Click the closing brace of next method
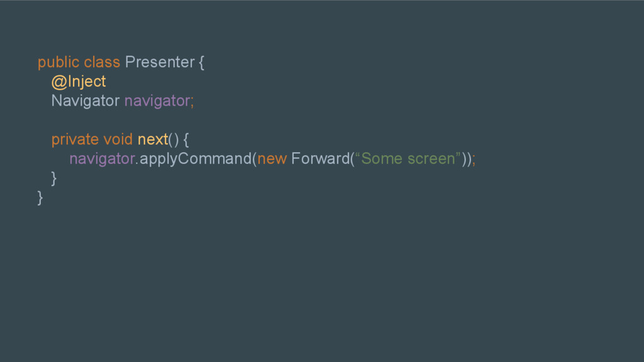The image size is (644, 362). pyautogui.click(x=54, y=178)
